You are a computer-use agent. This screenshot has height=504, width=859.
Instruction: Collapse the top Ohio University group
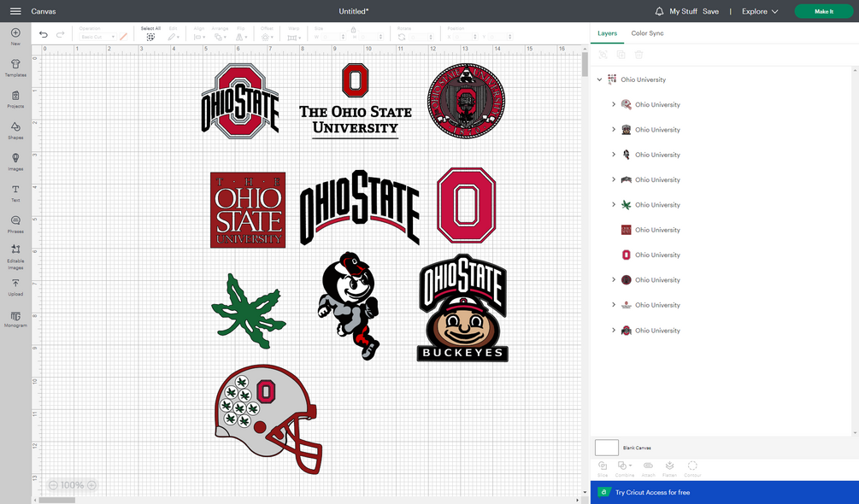[x=599, y=79]
